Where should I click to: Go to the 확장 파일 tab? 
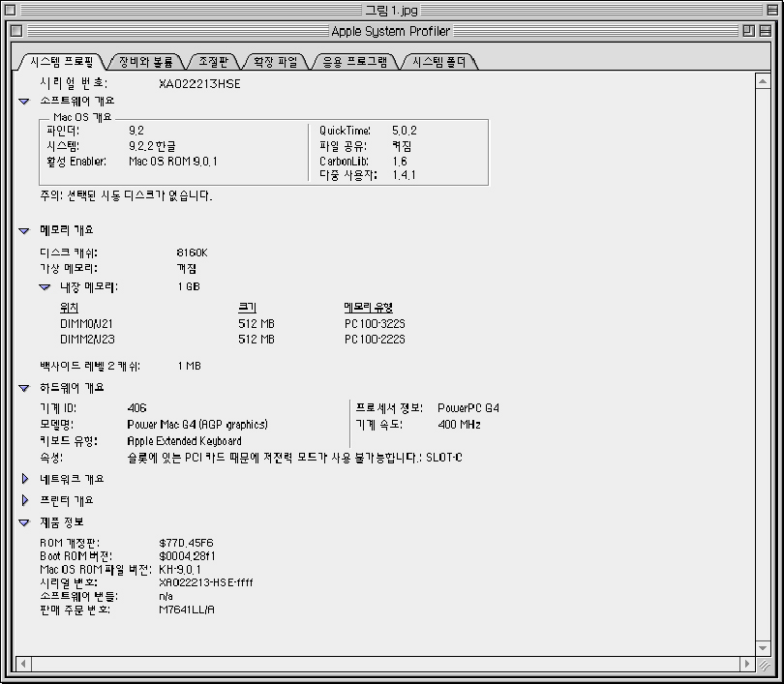[276, 62]
